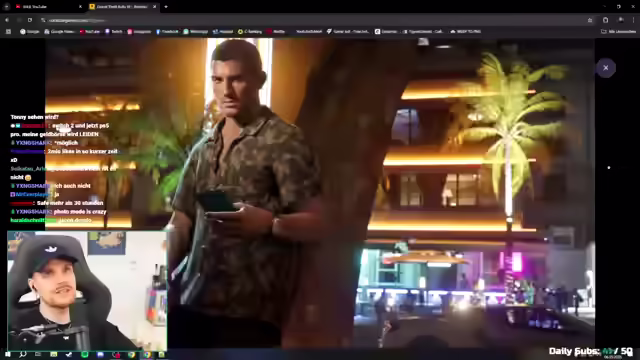Open the tab search dropdown arrow

[x=6, y=7]
